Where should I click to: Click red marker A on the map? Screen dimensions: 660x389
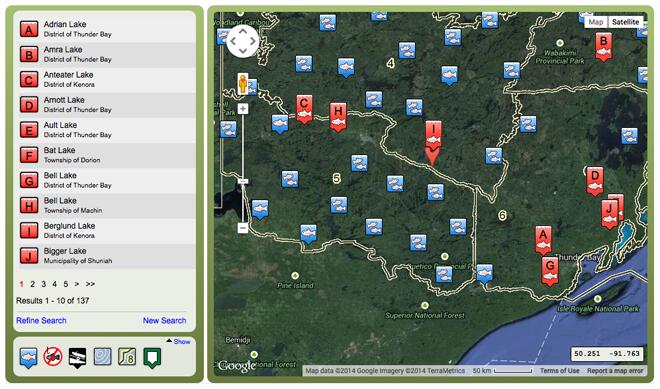click(543, 240)
